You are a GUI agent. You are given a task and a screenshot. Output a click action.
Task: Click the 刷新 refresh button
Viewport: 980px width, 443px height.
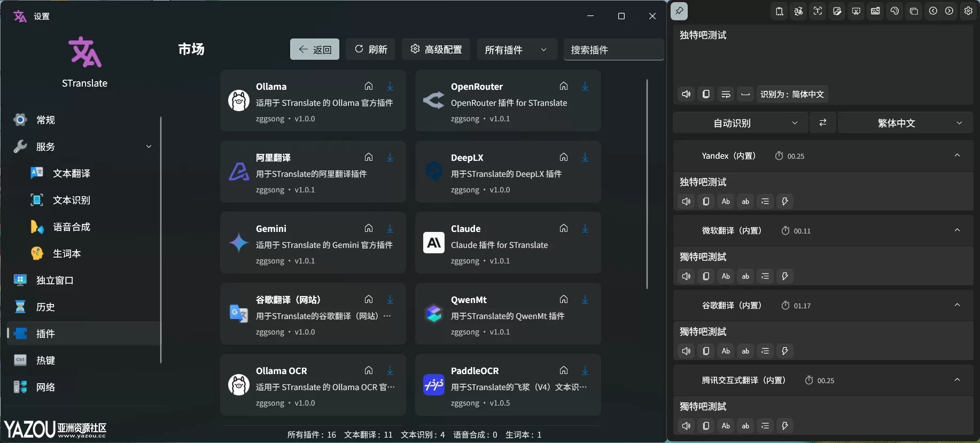(x=370, y=50)
